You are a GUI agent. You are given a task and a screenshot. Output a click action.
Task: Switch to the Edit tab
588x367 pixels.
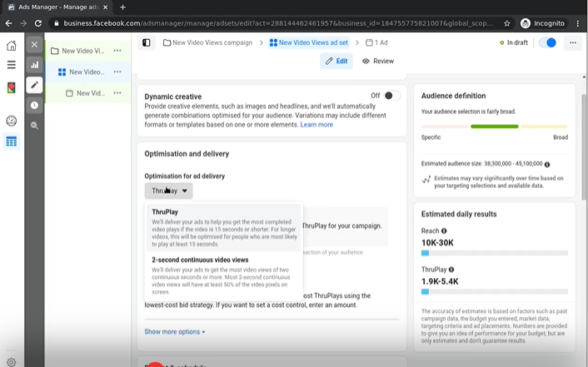tap(336, 61)
